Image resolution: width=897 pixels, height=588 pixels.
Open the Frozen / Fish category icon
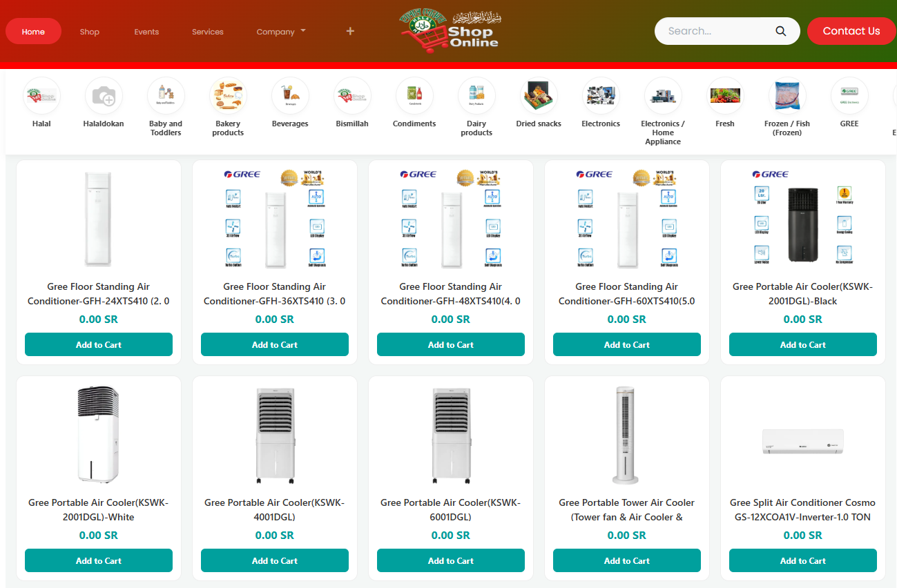[x=787, y=96]
